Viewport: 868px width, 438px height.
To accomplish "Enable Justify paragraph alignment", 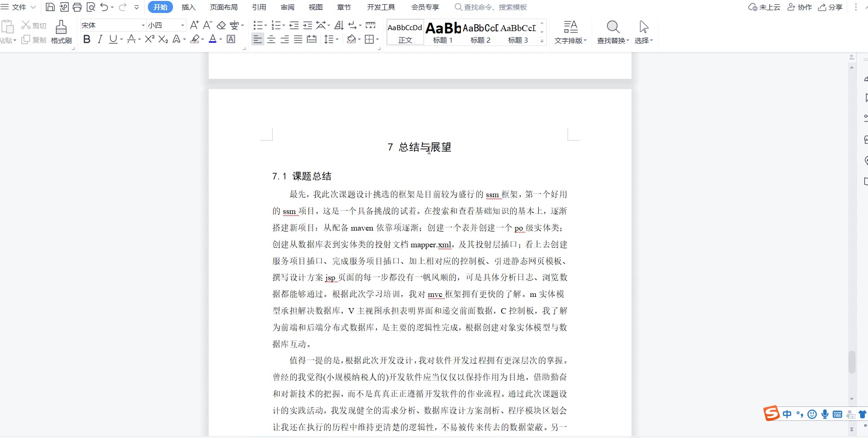I will click(x=298, y=39).
